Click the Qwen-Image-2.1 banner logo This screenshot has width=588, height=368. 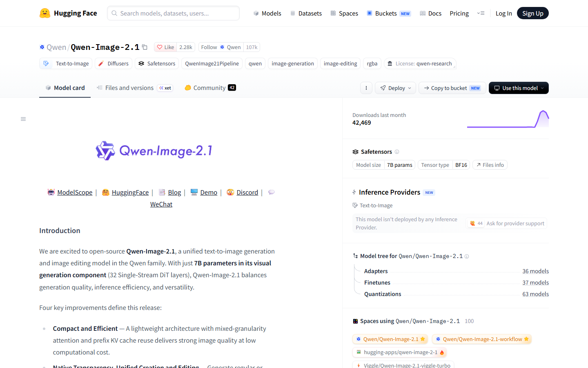tap(154, 151)
